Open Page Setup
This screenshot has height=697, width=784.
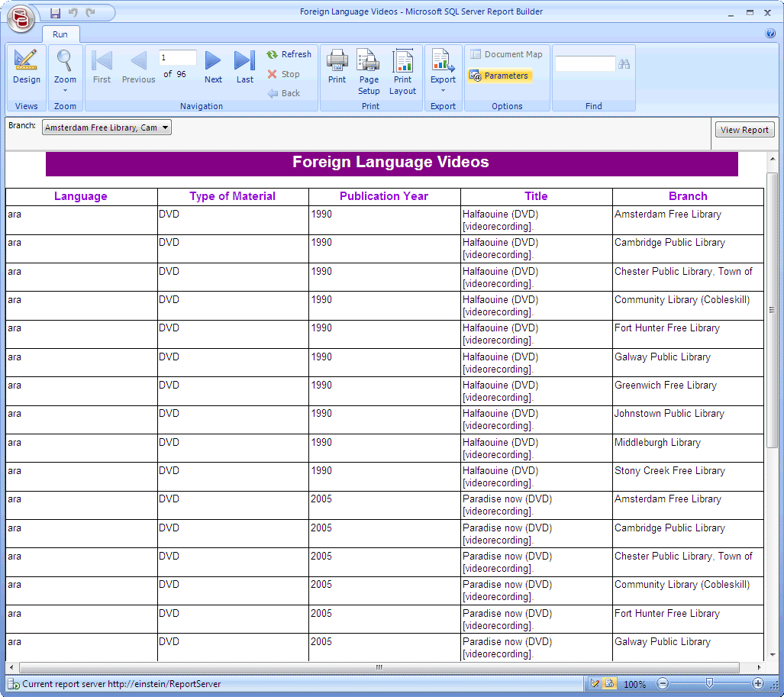[x=369, y=72]
